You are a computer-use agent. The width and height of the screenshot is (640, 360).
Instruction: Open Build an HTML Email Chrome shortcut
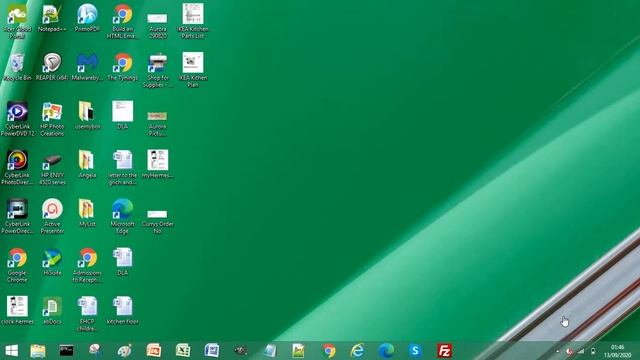[x=122, y=21]
